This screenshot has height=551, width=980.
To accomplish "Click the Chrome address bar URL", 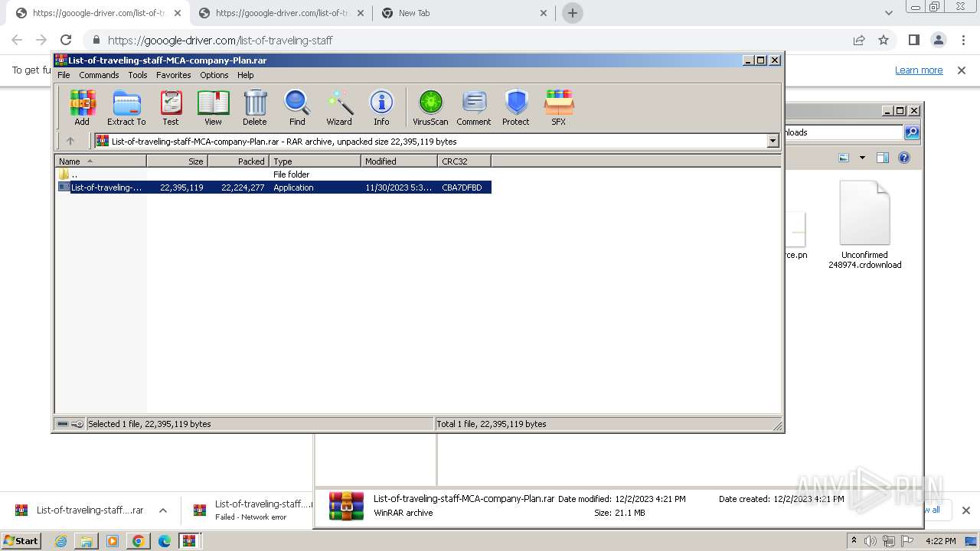I will click(220, 41).
